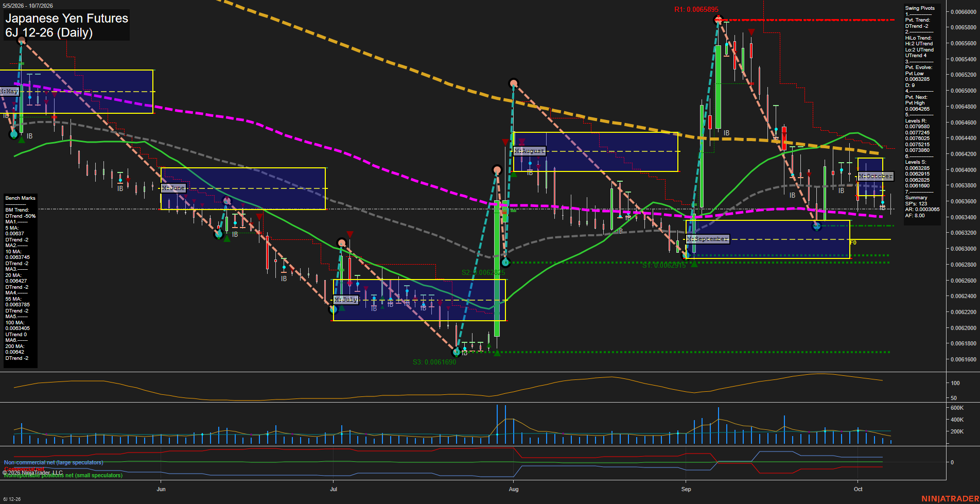Select the Sep label on the time axis
The height and width of the screenshot is (504, 980).
coord(686,489)
